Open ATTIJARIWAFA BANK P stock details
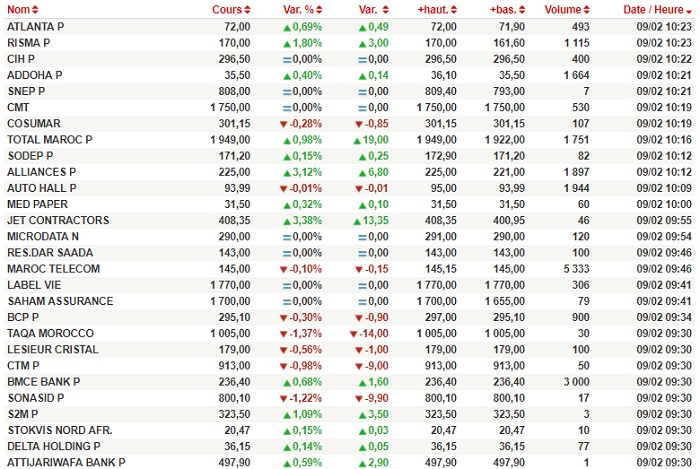 66,462
